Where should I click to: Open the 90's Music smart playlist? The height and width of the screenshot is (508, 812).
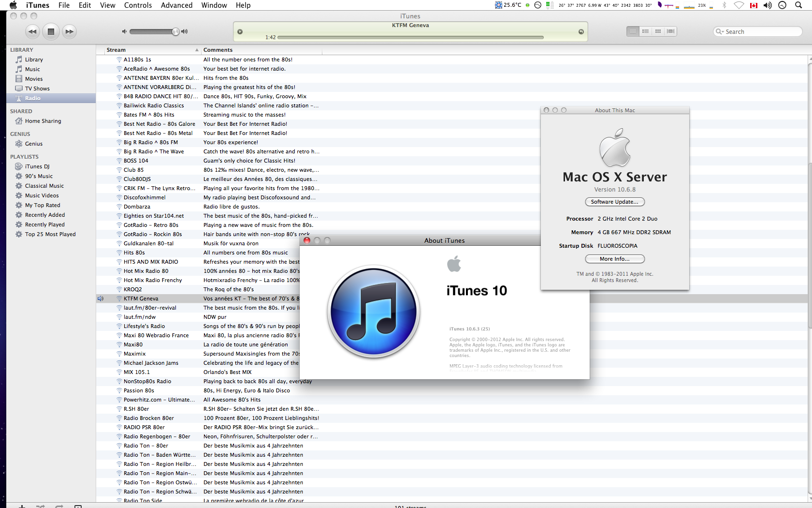51,176
